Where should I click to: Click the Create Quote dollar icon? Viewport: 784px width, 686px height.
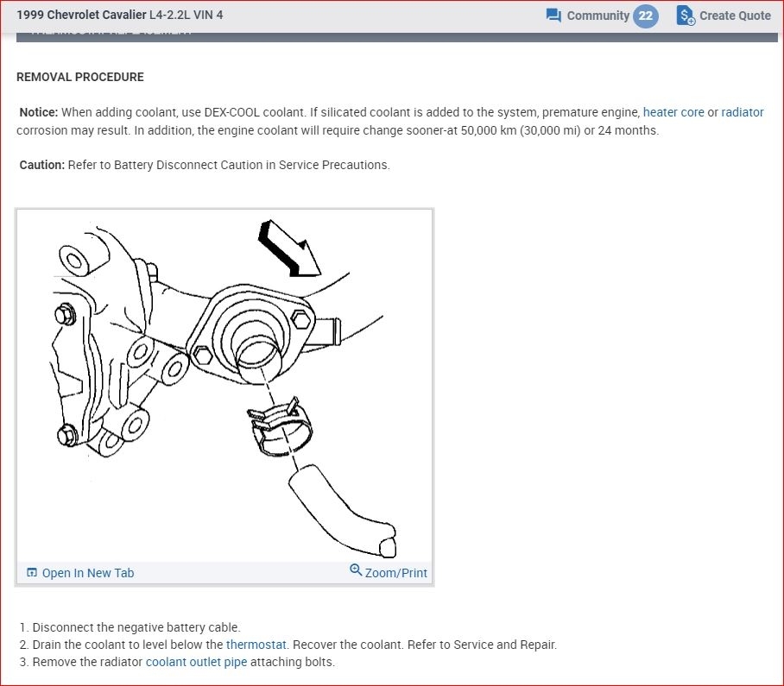(x=686, y=16)
